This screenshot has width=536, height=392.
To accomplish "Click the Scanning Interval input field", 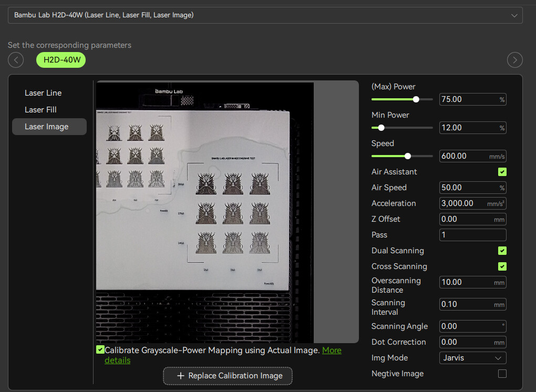I will (x=472, y=304).
